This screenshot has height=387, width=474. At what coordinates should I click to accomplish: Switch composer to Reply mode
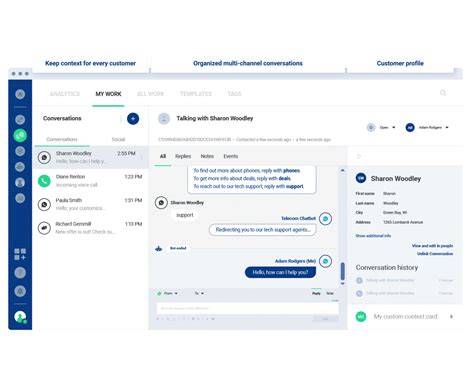point(316,293)
